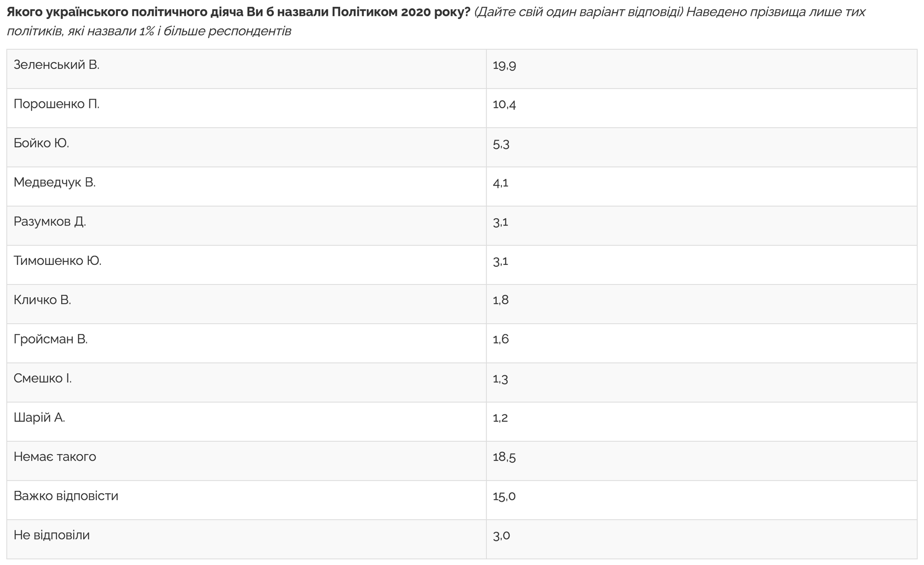Select the Важко відповісти row label

click(x=66, y=496)
